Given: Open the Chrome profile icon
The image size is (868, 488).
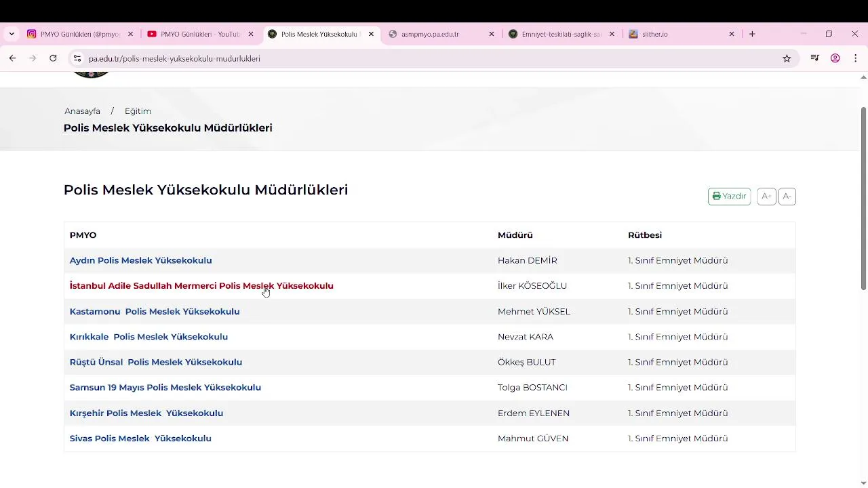Looking at the screenshot, I should 835,58.
